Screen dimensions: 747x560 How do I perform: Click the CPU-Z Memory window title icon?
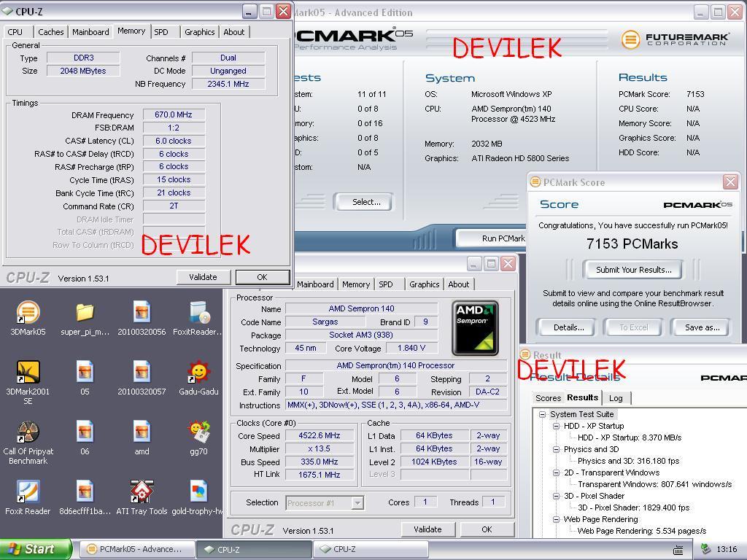[x=7, y=11]
